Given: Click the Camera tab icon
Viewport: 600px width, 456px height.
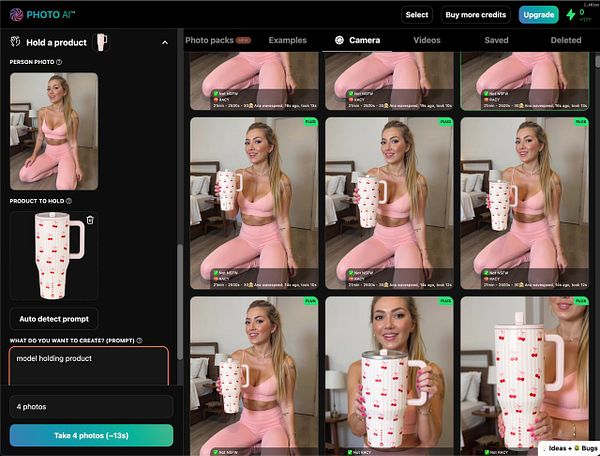Looking at the screenshot, I should 339,40.
